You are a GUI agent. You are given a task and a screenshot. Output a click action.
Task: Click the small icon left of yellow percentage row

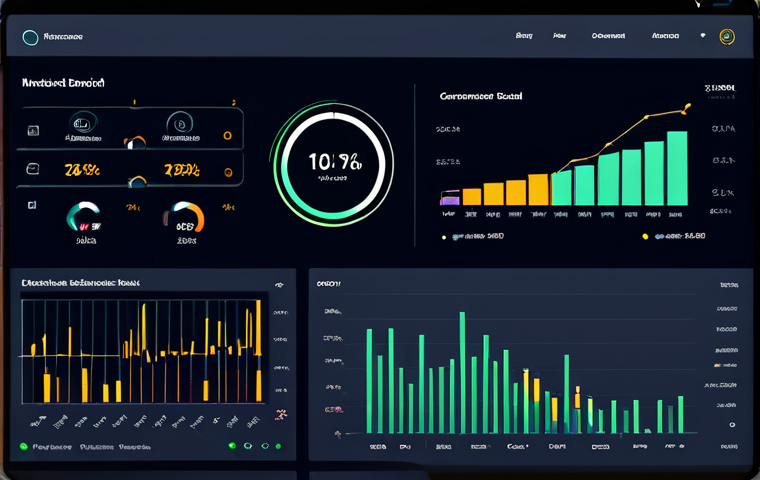(x=33, y=169)
